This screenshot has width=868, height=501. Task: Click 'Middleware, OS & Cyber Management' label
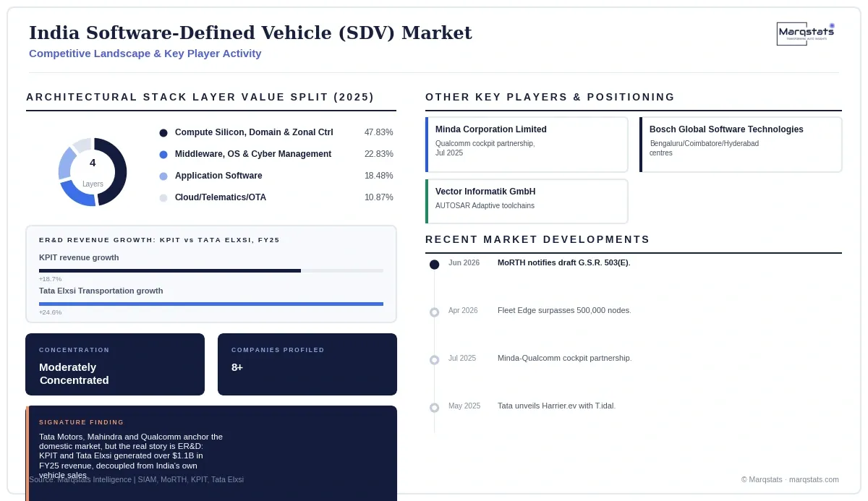pyautogui.click(x=253, y=154)
